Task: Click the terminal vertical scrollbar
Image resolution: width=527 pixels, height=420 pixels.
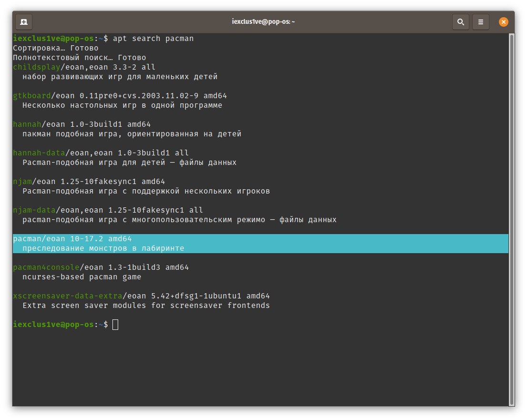Action: [x=512, y=219]
